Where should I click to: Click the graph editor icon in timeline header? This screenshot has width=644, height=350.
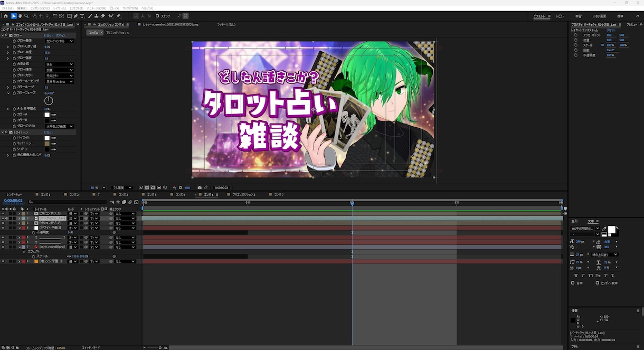pos(136,202)
